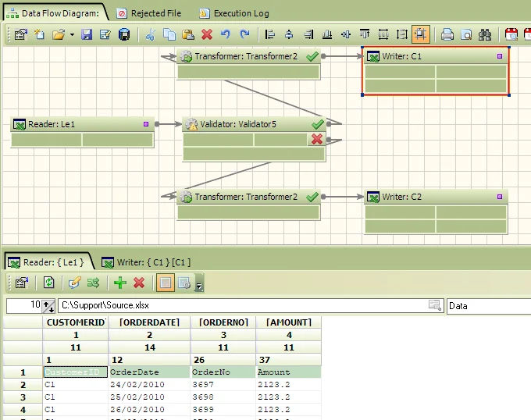This screenshot has width=531, height=420.
Task: Make objects the same width
Action: pyautogui.click(x=383, y=34)
